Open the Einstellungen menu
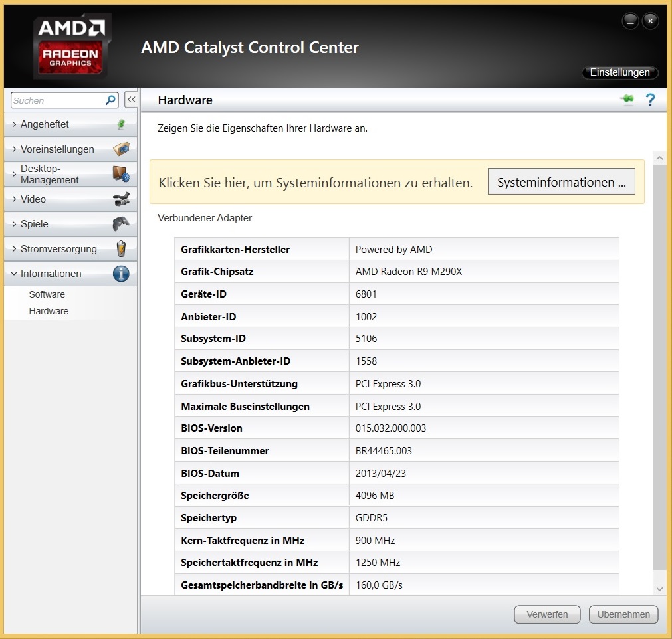This screenshot has height=639, width=672. 619,72
